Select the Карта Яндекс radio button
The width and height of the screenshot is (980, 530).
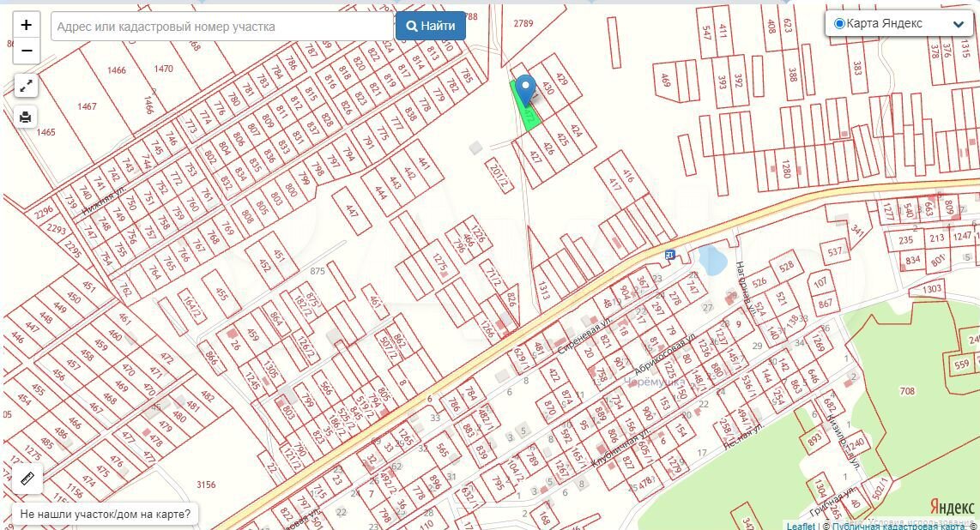click(x=839, y=24)
